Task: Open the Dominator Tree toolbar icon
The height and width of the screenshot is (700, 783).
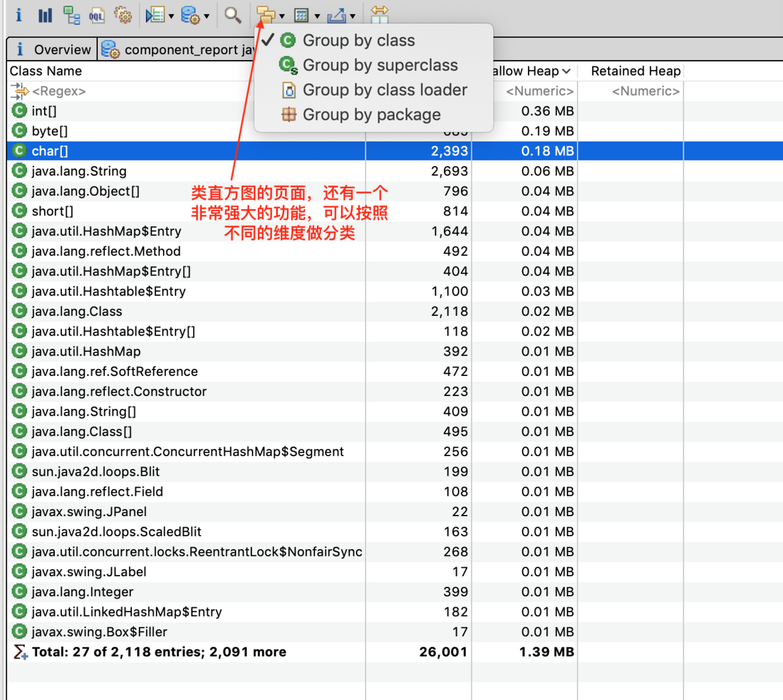Action: [x=72, y=15]
